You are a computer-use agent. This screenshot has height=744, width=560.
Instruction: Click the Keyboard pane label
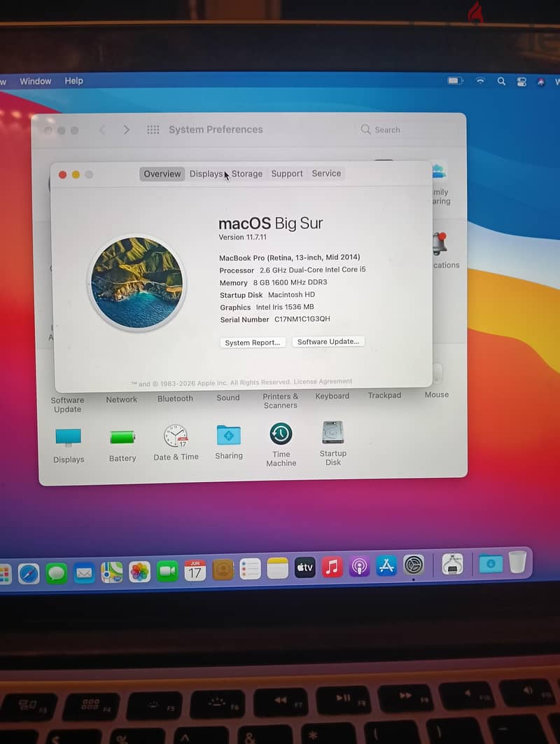[x=332, y=396]
